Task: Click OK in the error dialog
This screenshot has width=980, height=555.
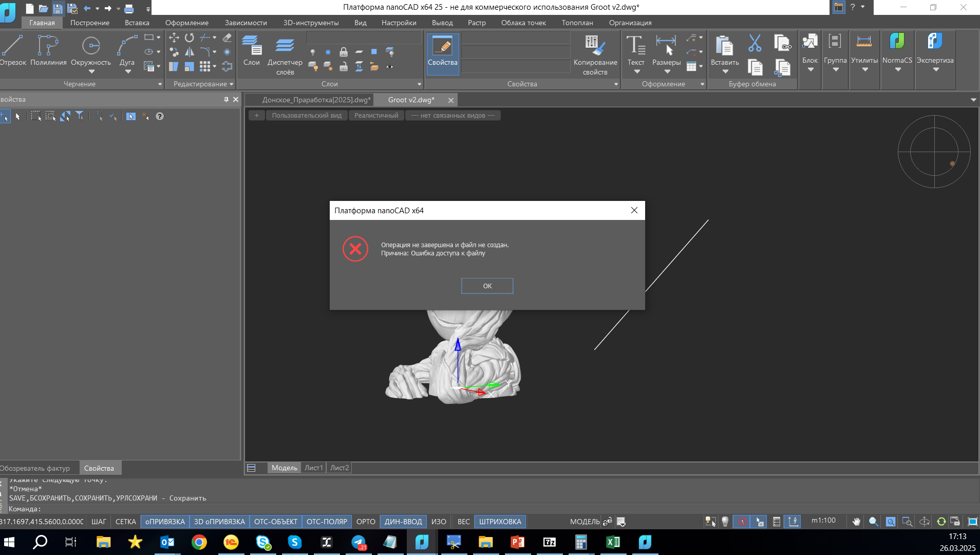Action: 487,286
